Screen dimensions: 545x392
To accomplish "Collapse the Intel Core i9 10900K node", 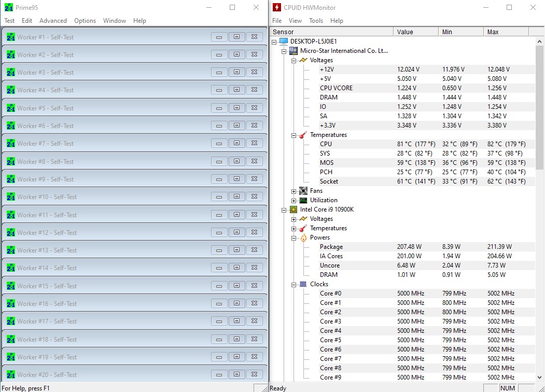I will (x=284, y=210).
